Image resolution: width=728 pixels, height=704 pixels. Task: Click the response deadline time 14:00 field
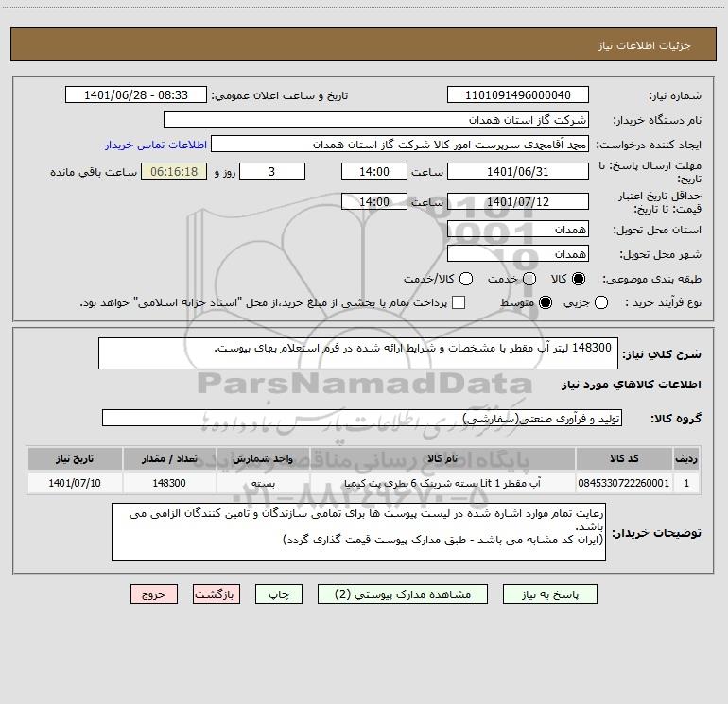tap(374, 171)
